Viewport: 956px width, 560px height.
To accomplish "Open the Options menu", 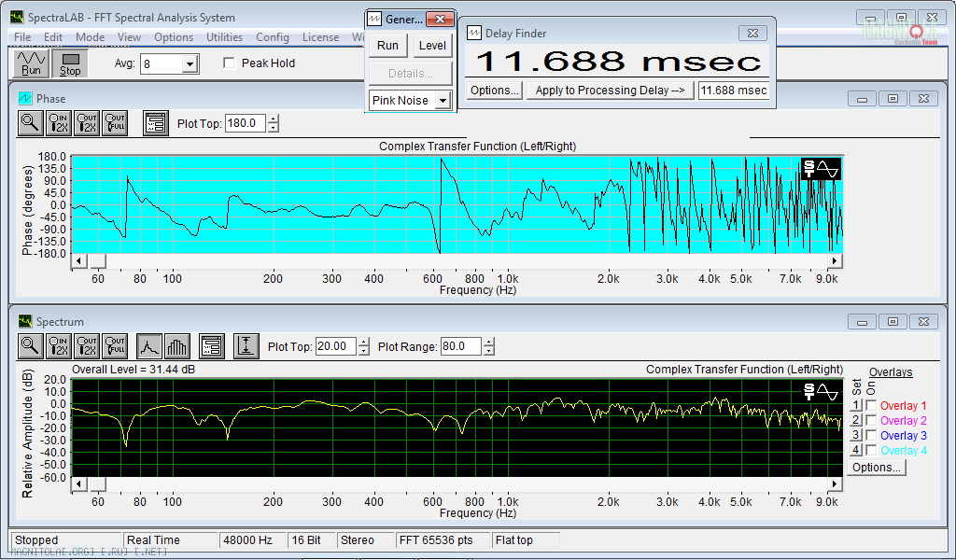I will (174, 37).
